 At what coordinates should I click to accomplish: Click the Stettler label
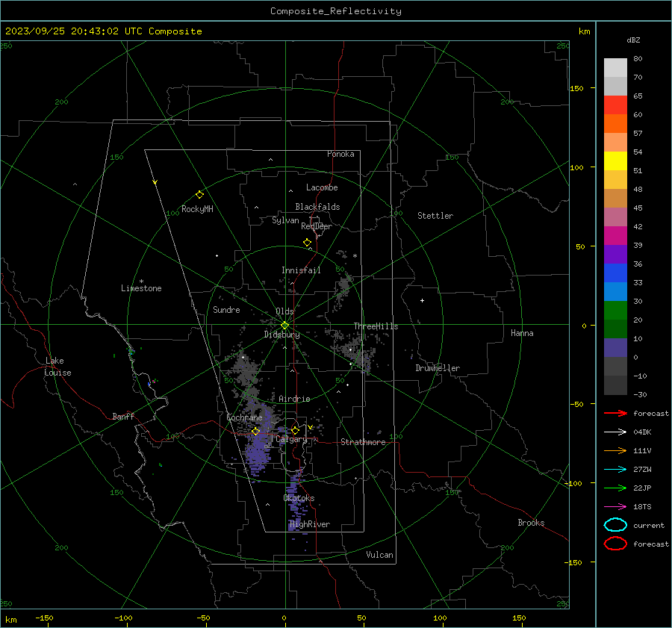[435, 216]
